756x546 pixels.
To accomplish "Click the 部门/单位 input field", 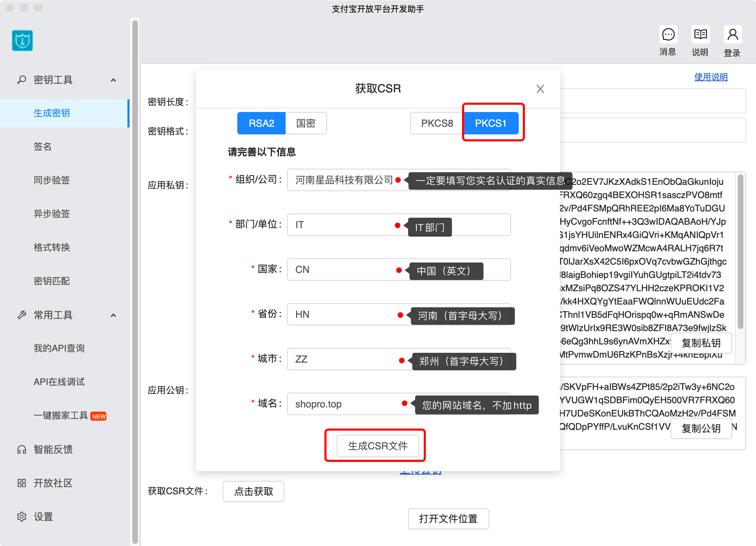I will 399,225.
